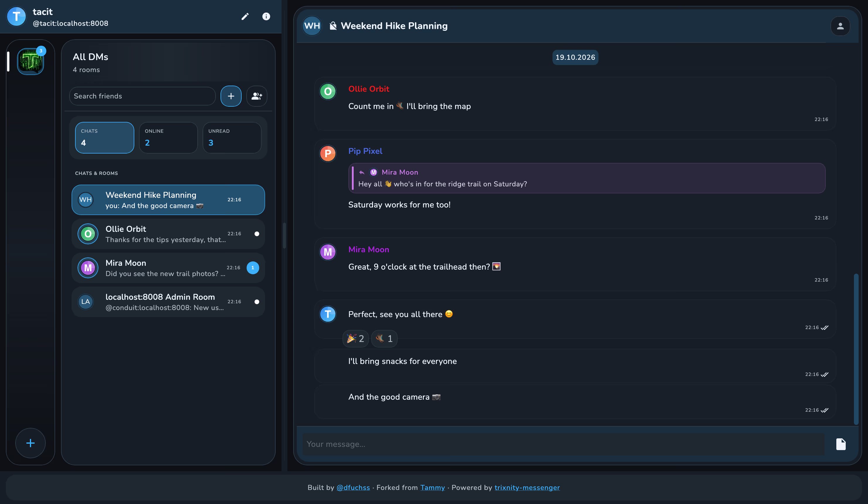Focus the Search friends field

[x=142, y=96]
